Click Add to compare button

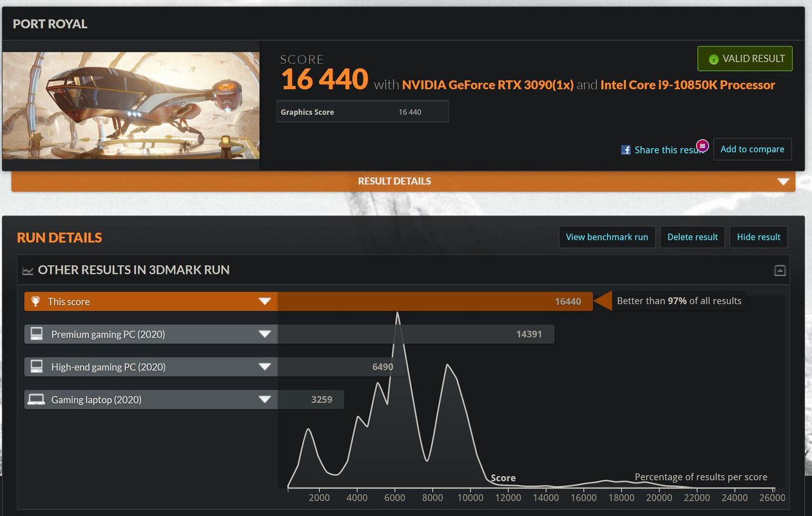(752, 149)
